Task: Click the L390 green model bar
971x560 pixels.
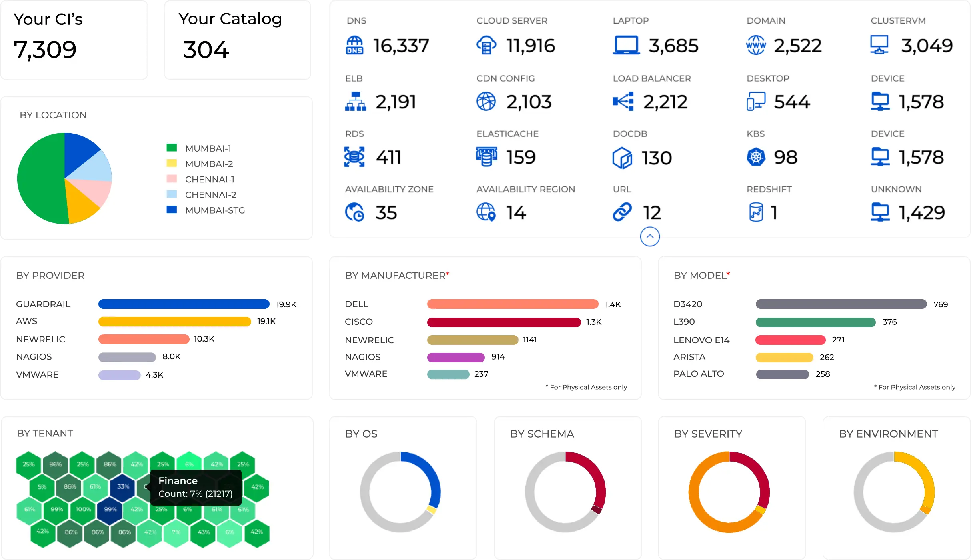Action: click(816, 322)
